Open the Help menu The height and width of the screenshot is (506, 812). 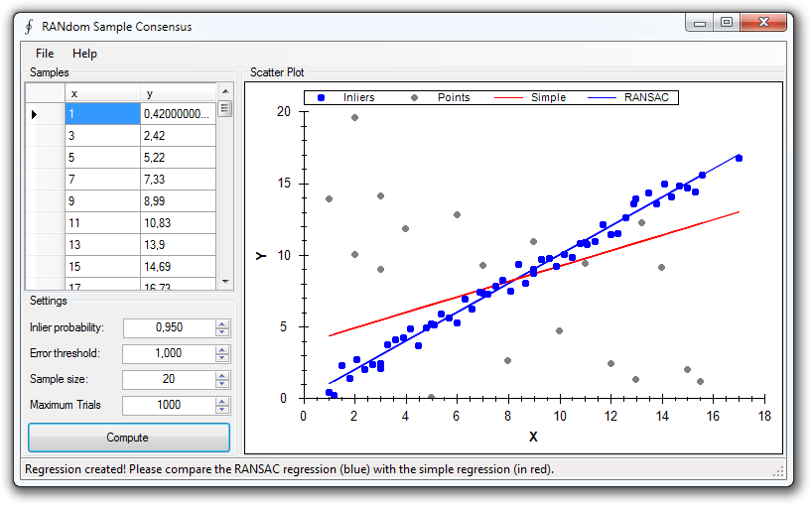pyautogui.click(x=84, y=54)
